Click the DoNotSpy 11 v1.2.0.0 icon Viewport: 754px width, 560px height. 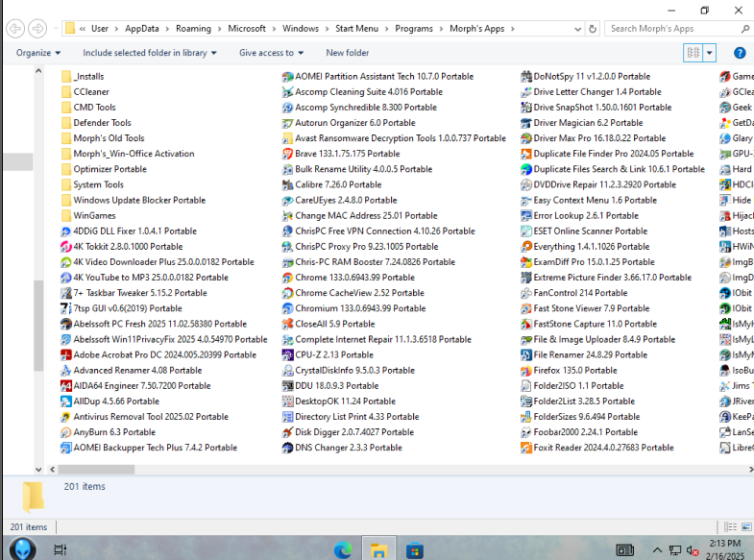[526, 77]
